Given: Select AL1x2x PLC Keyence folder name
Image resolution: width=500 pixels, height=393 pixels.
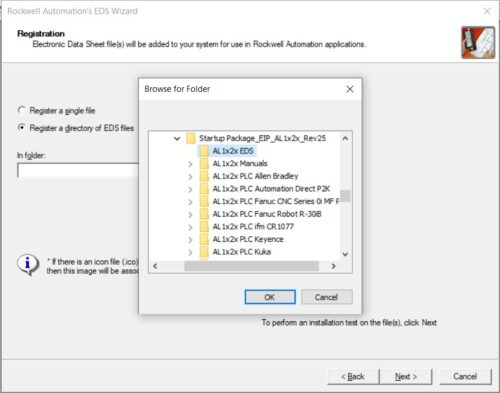Looking at the screenshot, I should [x=248, y=239].
